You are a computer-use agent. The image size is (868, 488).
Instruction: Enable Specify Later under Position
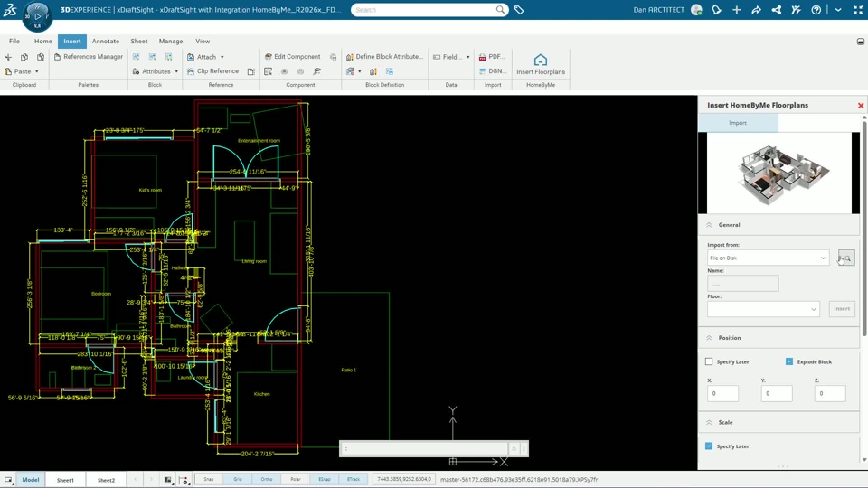709,361
